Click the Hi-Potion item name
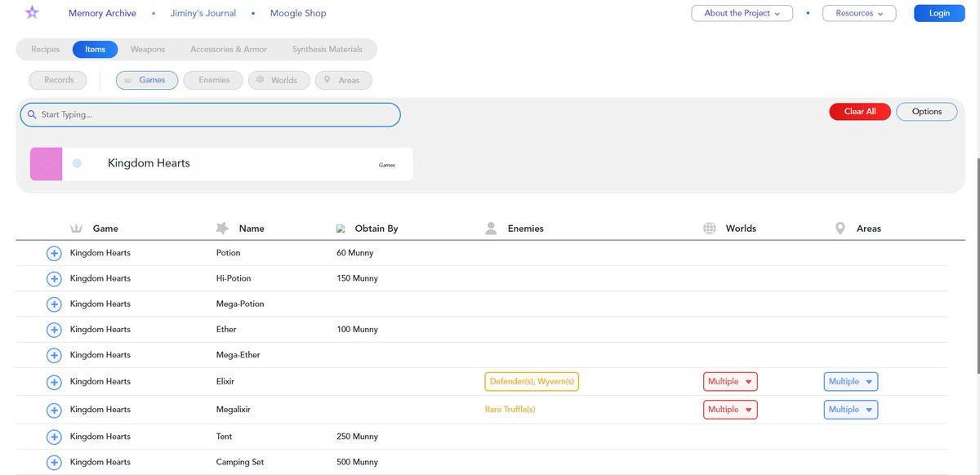Viewport: 980px width, 475px height. pos(234,278)
